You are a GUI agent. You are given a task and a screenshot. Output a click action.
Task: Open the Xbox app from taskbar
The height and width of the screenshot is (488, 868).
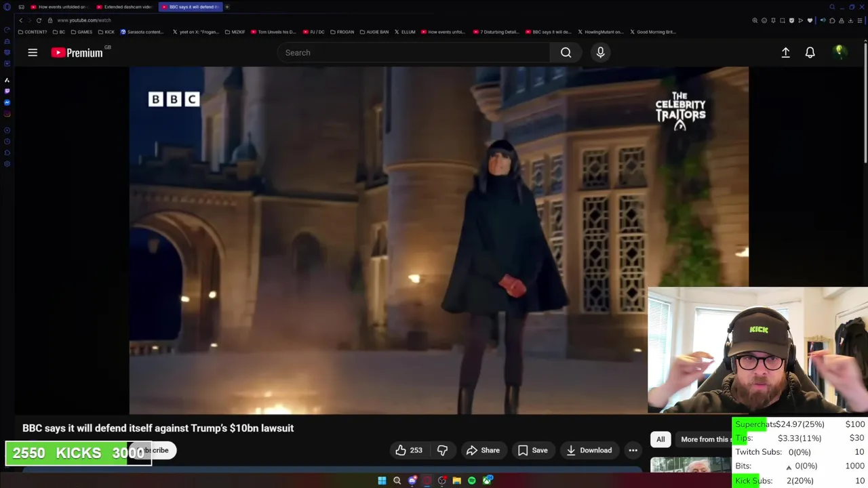click(487, 481)
